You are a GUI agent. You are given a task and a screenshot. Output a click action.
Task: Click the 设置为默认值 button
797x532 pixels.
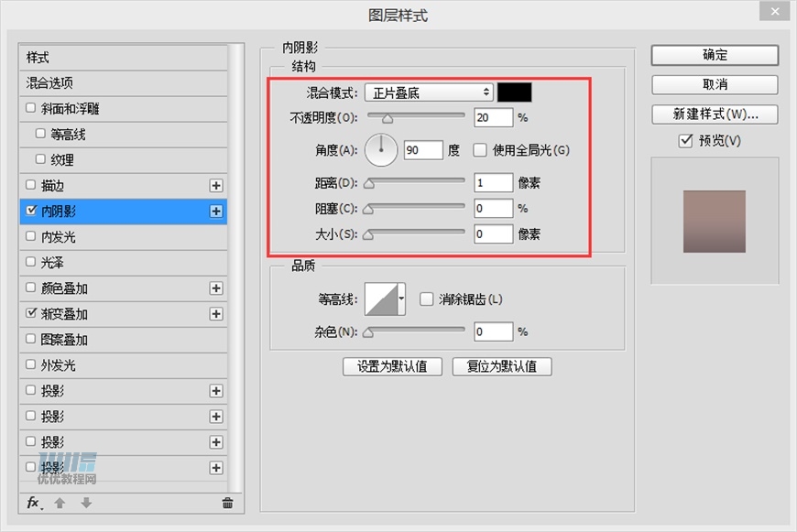pyautogui.click(x=392, y=366)
